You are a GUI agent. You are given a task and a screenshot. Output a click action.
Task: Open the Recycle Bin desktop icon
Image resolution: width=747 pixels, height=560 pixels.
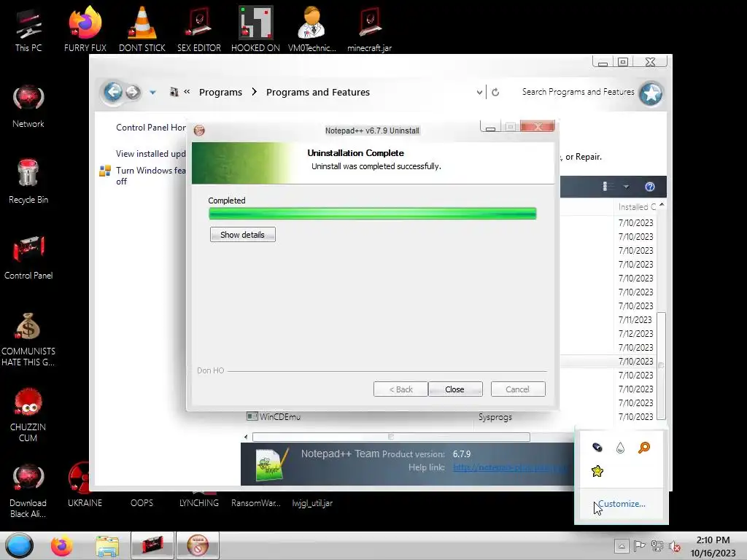click(x=28, y=182)
